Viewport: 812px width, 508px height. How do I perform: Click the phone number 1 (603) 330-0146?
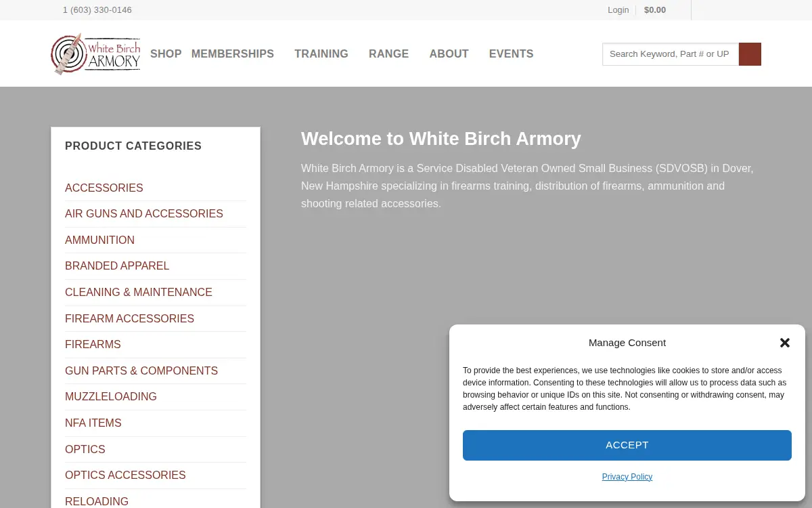tap(97, 10)
